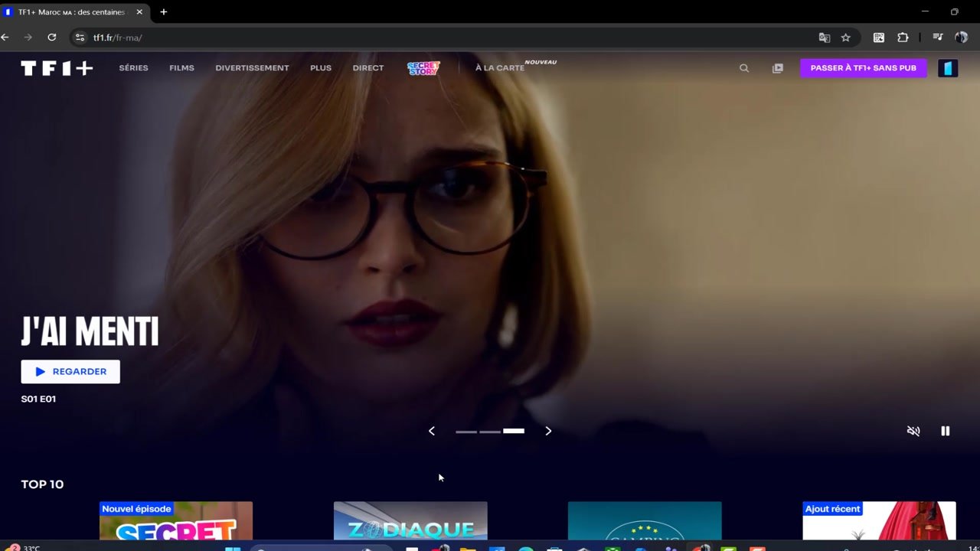Select the TF1+ Maroc browser tab
980x551 pixels.
(73, 12)
